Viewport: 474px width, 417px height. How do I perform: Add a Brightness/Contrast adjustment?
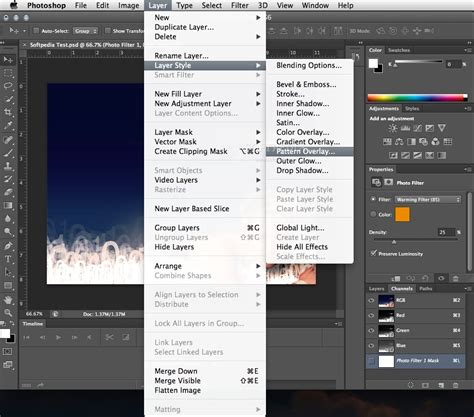pyautogui.click(x=393, y=128)
